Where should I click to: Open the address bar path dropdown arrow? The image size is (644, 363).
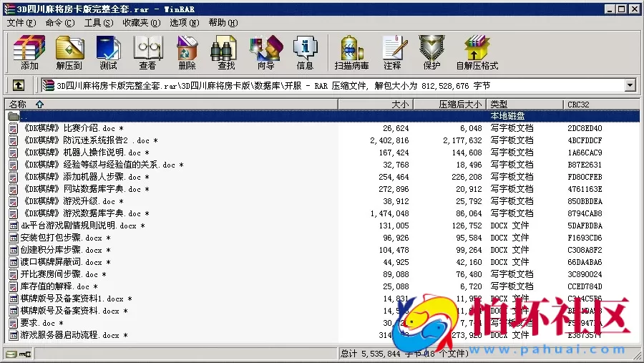tap(630, 85)
